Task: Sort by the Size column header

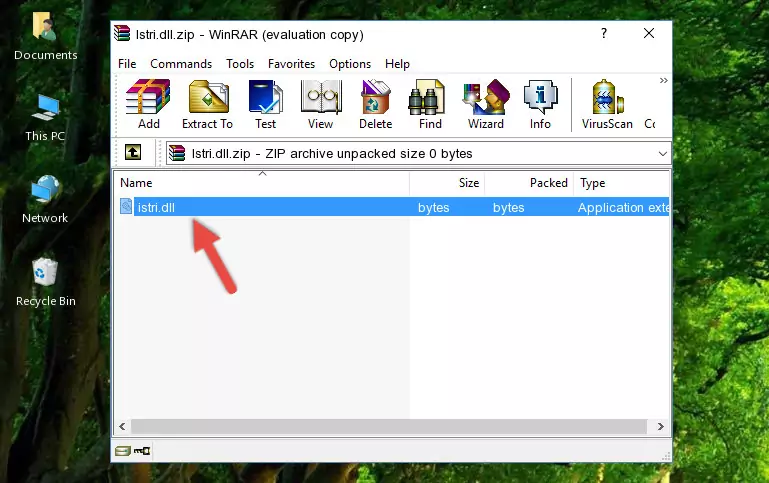Action: tap(447, 183)
